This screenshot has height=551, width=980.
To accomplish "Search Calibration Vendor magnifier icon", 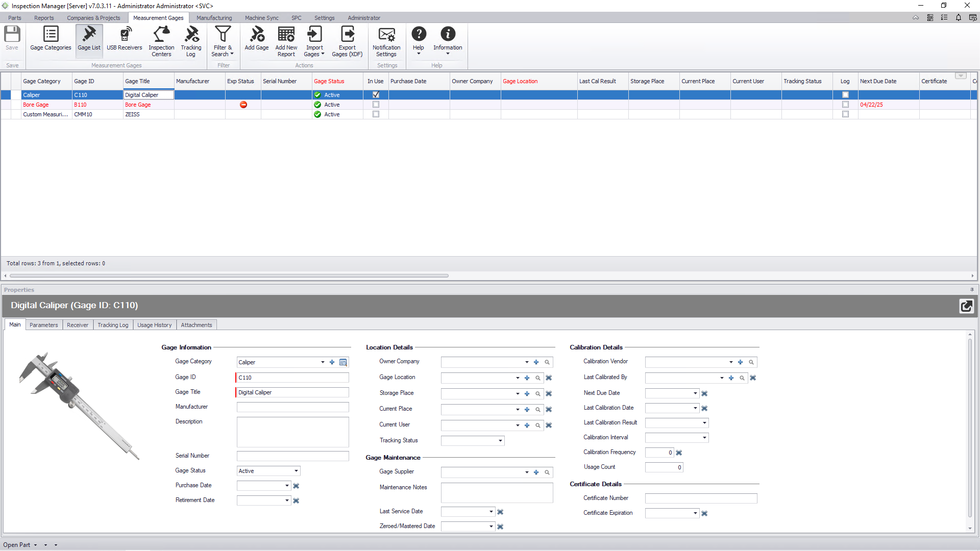I will [x=751, y=362].
